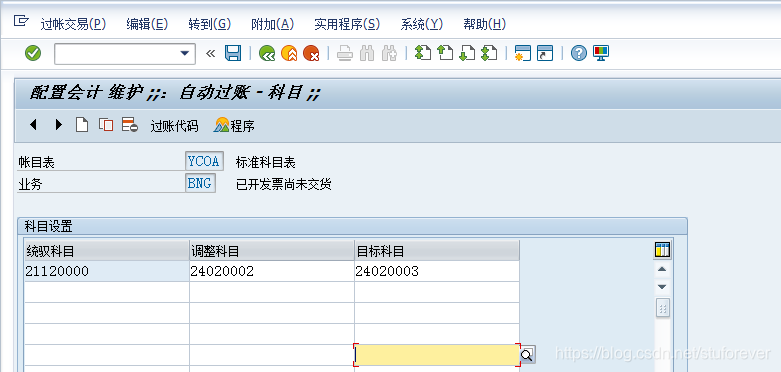781x372 pixels.
Task: Click the table scroll up arrow
Action: [662, 269]
